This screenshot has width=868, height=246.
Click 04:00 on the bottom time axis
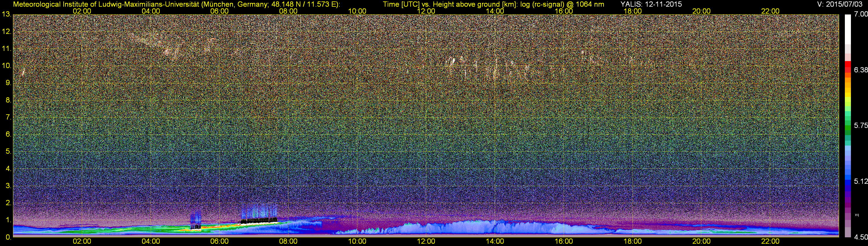151,242
